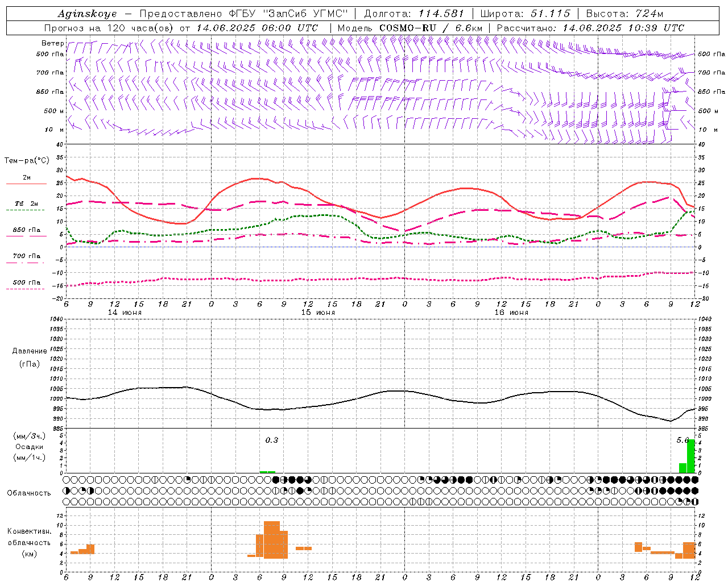Viewport: 728px width, 582px height.
Task: Click the "(гПа)" unit under Давление
Action: (29, 364)
